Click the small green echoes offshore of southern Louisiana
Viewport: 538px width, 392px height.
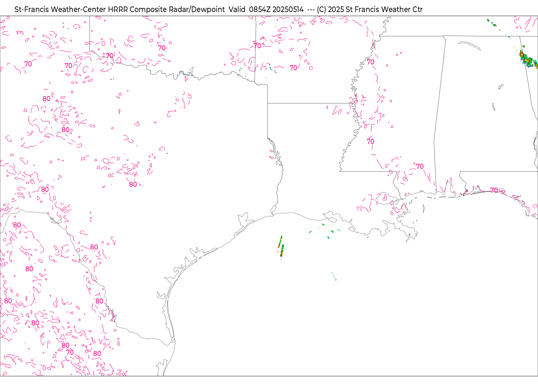click(x=324, y=231)
